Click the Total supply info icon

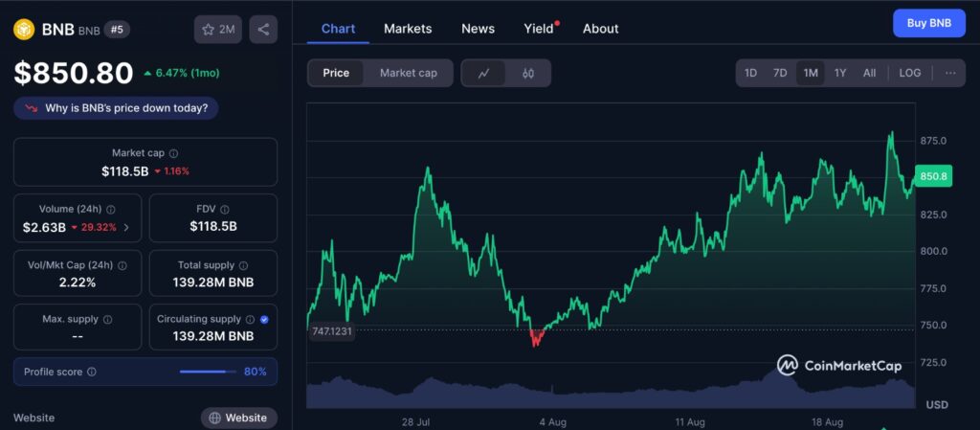tap(244, 265)
